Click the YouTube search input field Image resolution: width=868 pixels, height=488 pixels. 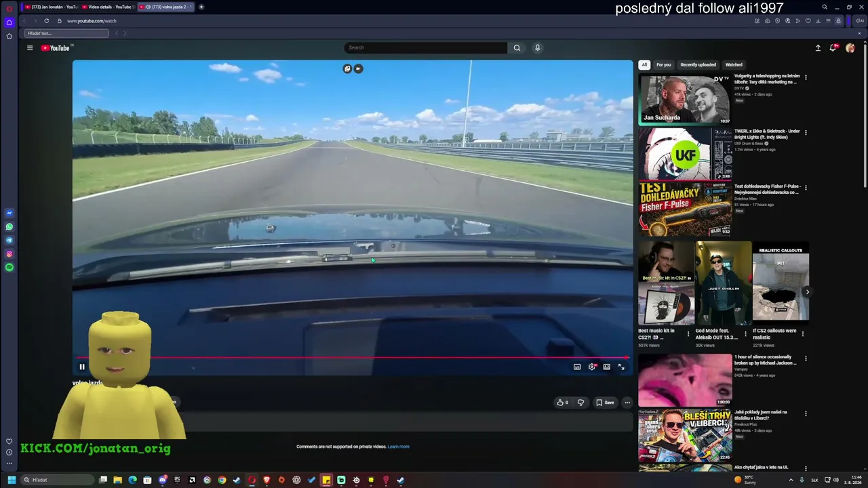[x=426, y=47]
